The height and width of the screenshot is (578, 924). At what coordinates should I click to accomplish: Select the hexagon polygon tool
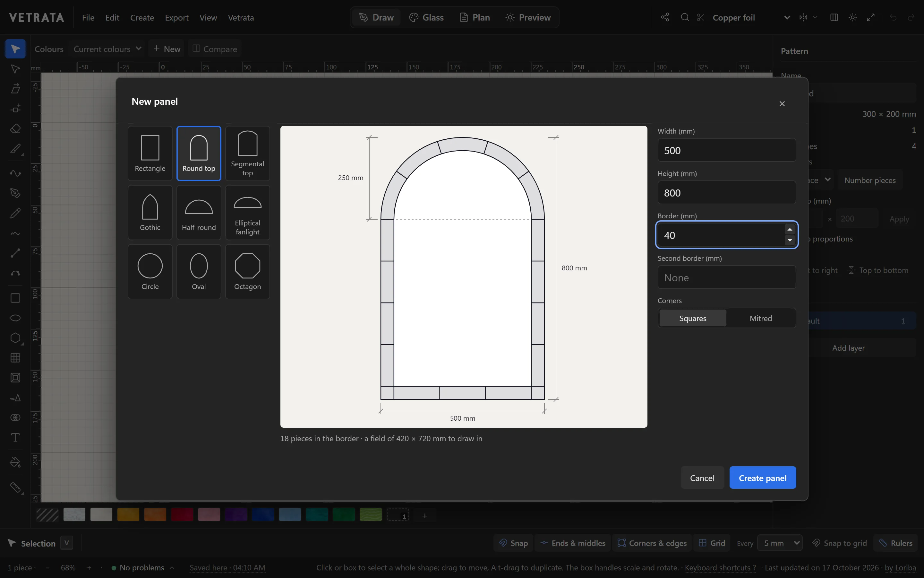15,338
